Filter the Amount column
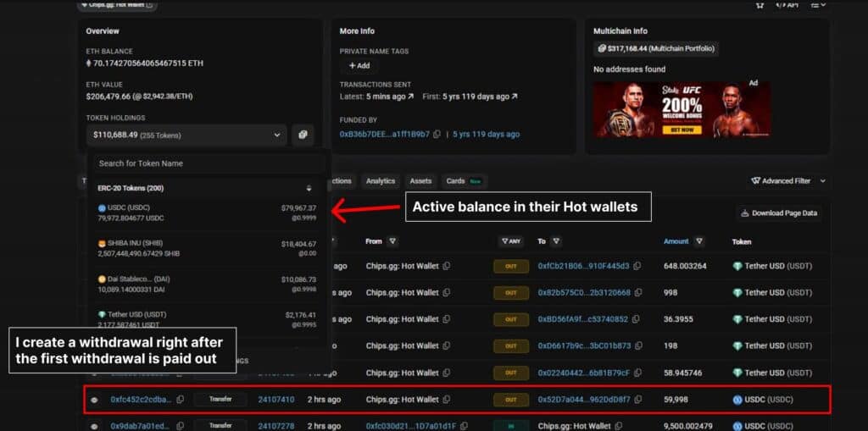The image size is (868, 431). 699,241
